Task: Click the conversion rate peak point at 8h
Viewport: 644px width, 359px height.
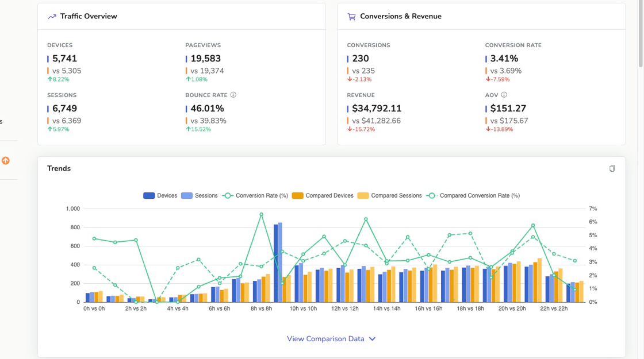Action: pos(261,214)
